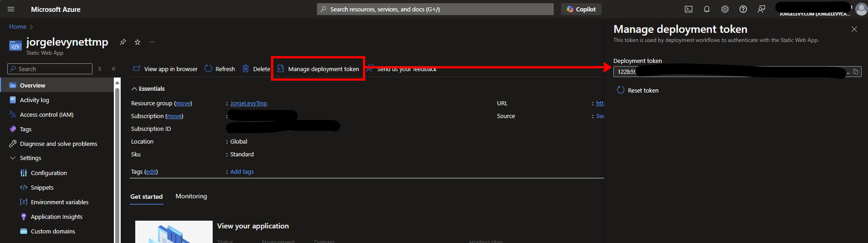Open Cloud Shell from the top bar
The image size is (868, 243).
coord(689,9)
